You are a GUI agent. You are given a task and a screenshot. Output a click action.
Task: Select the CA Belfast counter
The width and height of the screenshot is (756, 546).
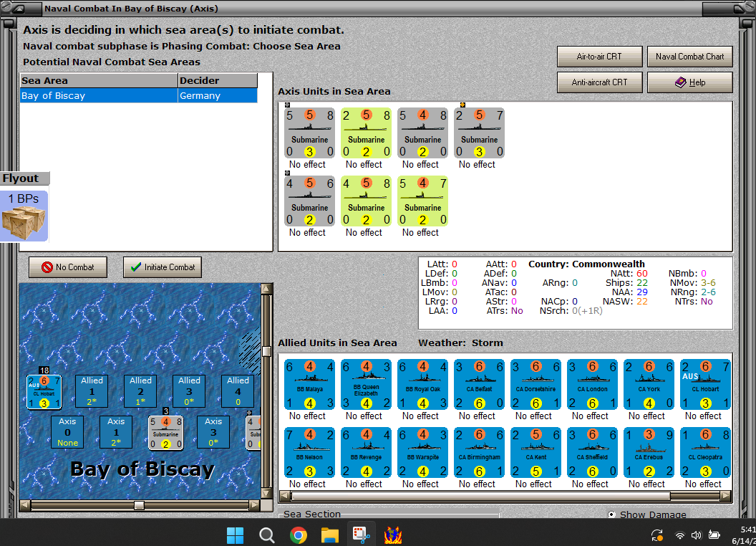pos(479,384)
